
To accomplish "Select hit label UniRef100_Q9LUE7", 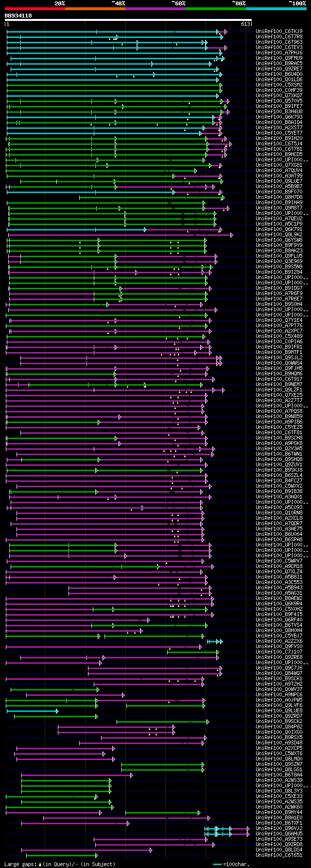I will pyautogui.click(x=279, y=181).
